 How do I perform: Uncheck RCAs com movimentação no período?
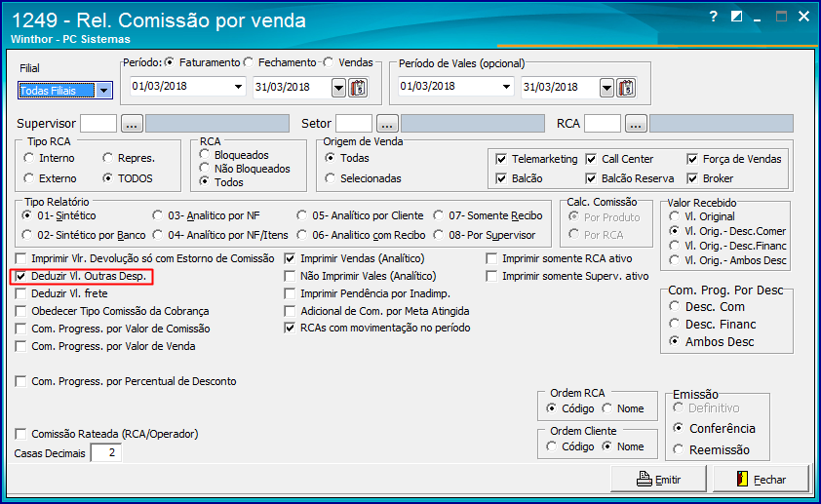click(x=290, y=329)
